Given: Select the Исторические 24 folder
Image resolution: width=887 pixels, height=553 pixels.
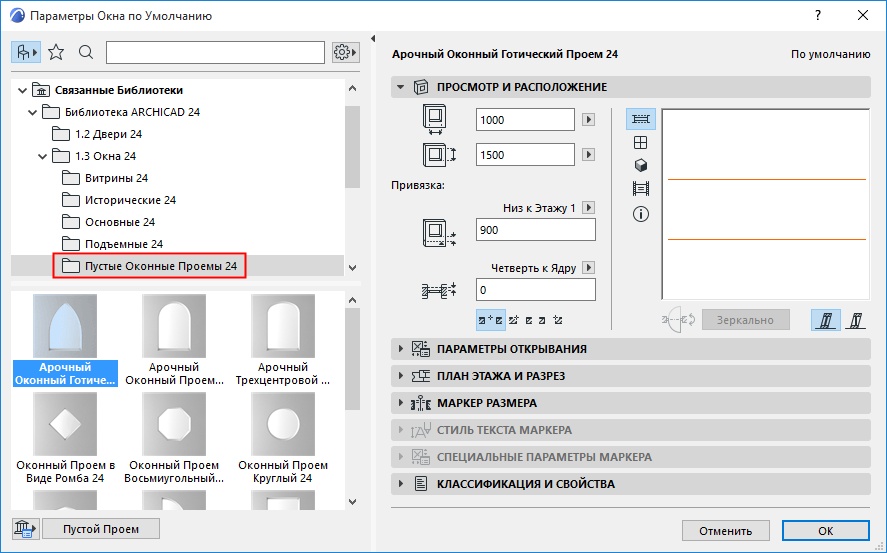Looking at the screenshot, I should pos(117,200).
